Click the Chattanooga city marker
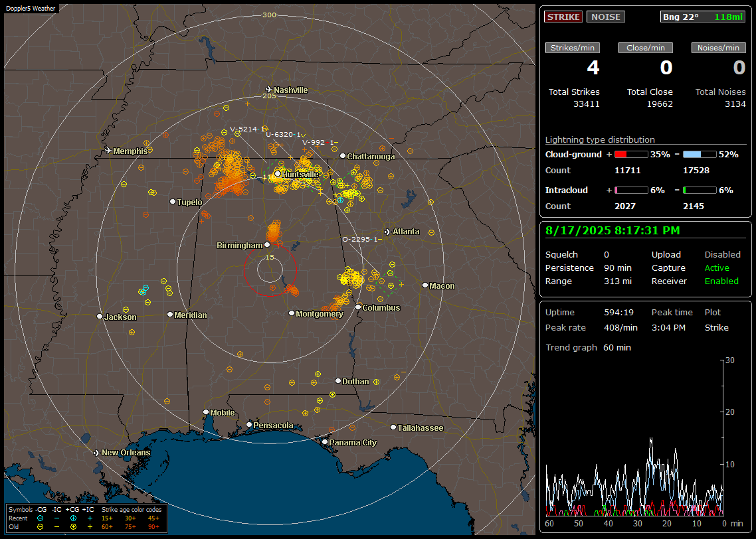Screen dimensions: 756x539 coord(343,156)
